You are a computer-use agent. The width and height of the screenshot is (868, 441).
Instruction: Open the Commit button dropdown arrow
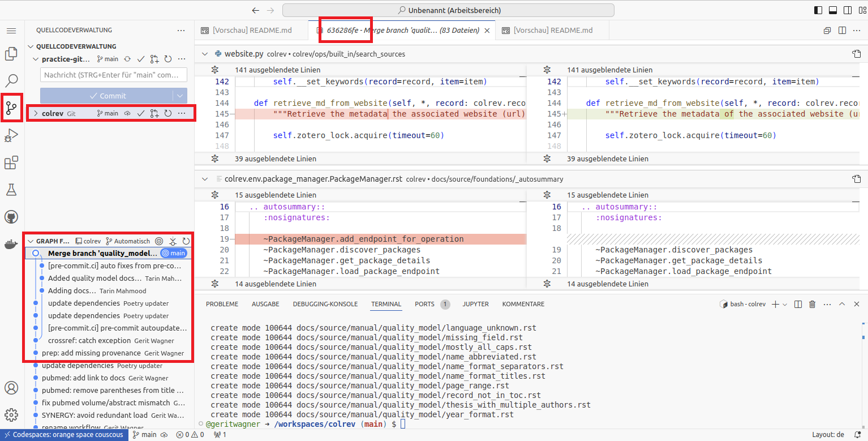tap(180, 96)
